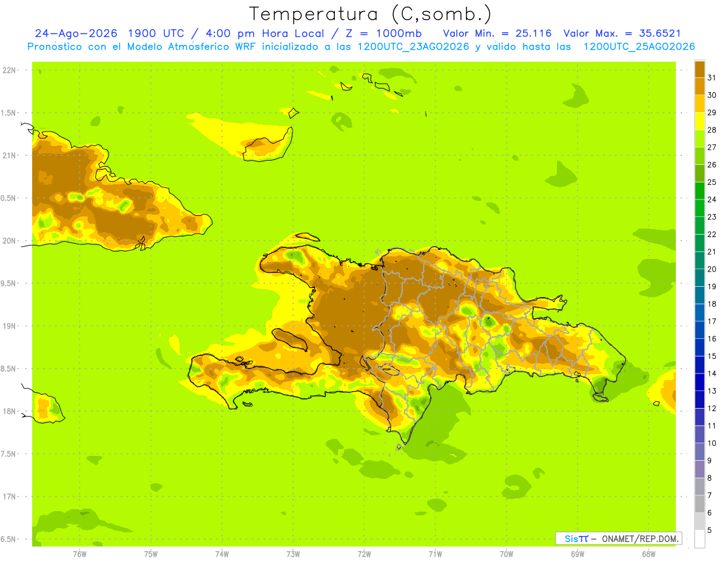728x562 pixels.
Task: Click blue legend swatch between 15 and 16
Action: 699,347
